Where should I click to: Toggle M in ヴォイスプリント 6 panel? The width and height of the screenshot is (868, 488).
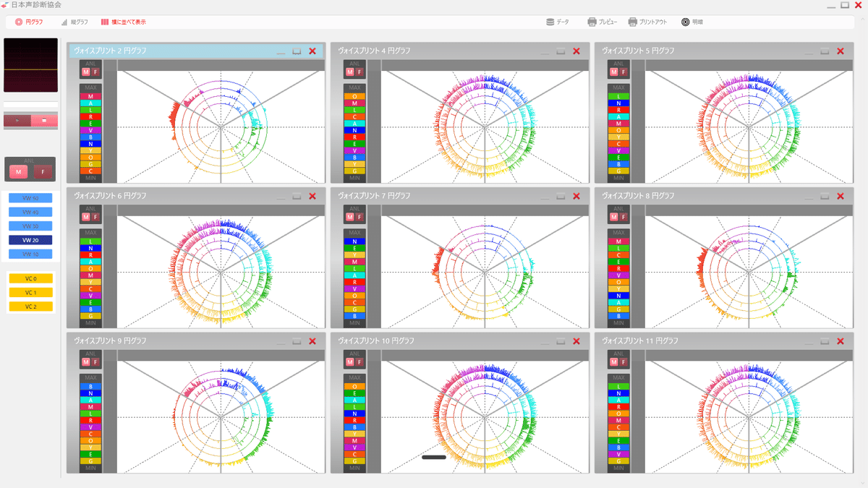tap(86, 217)
